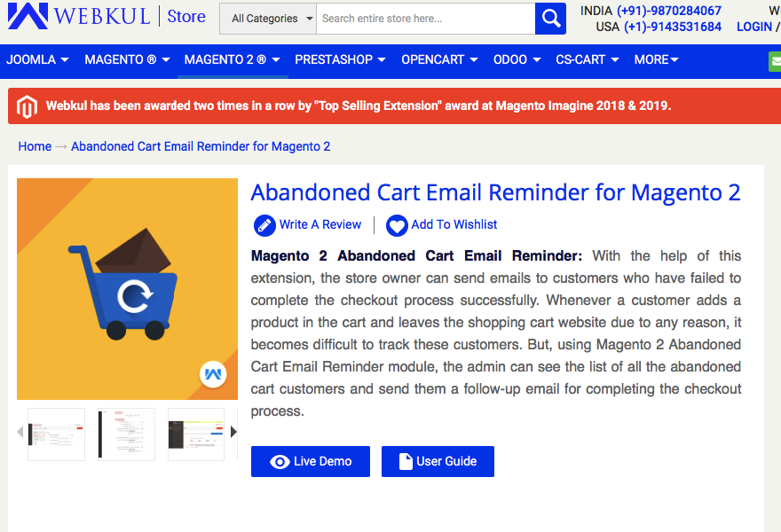Viewport: 781px width, 532px height.
Task: Click the Webkul Store logo
Action: click(106, 16)
